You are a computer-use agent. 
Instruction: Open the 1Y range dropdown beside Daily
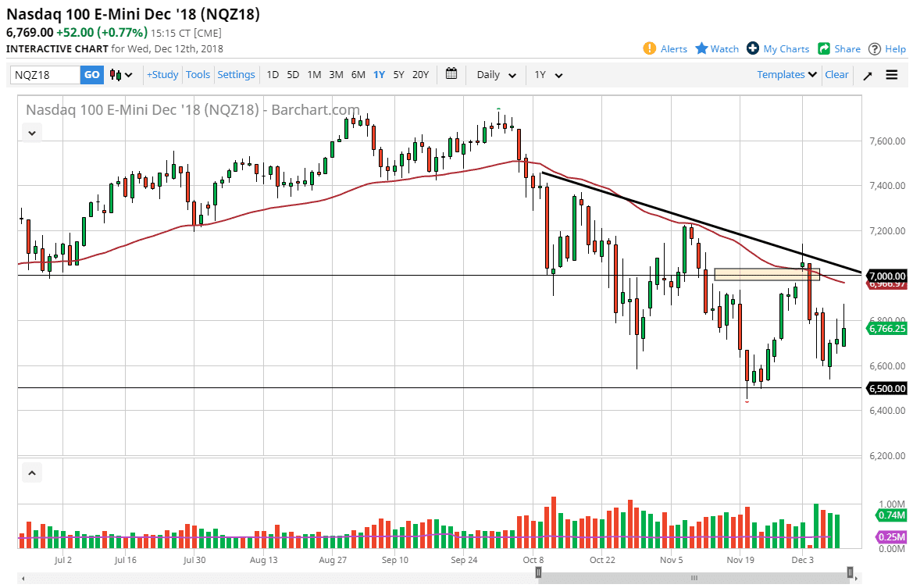547,74
